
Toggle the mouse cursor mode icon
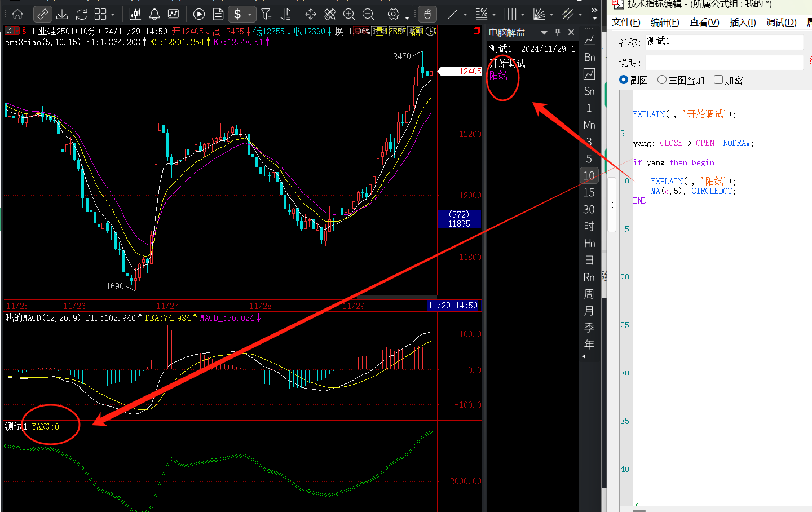427,14
